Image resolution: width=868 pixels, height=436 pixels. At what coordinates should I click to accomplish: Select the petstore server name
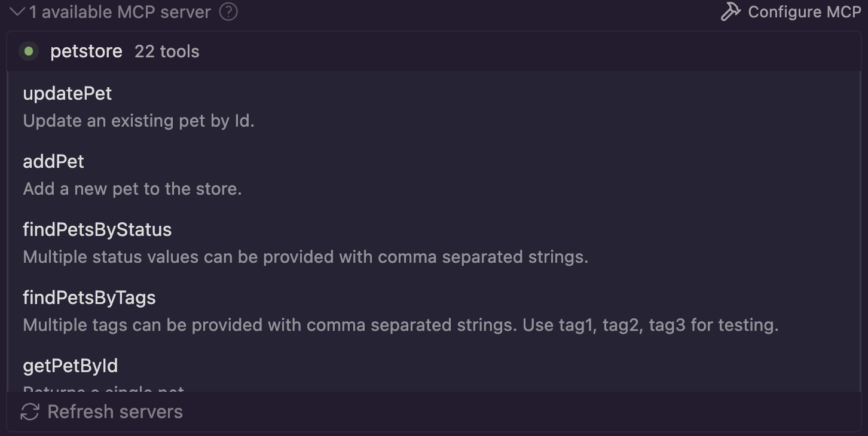point(86,51)
